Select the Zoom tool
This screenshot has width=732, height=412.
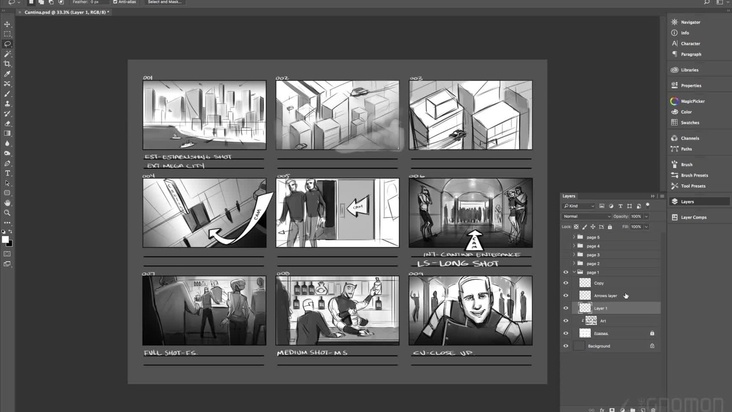pos(7,213)
